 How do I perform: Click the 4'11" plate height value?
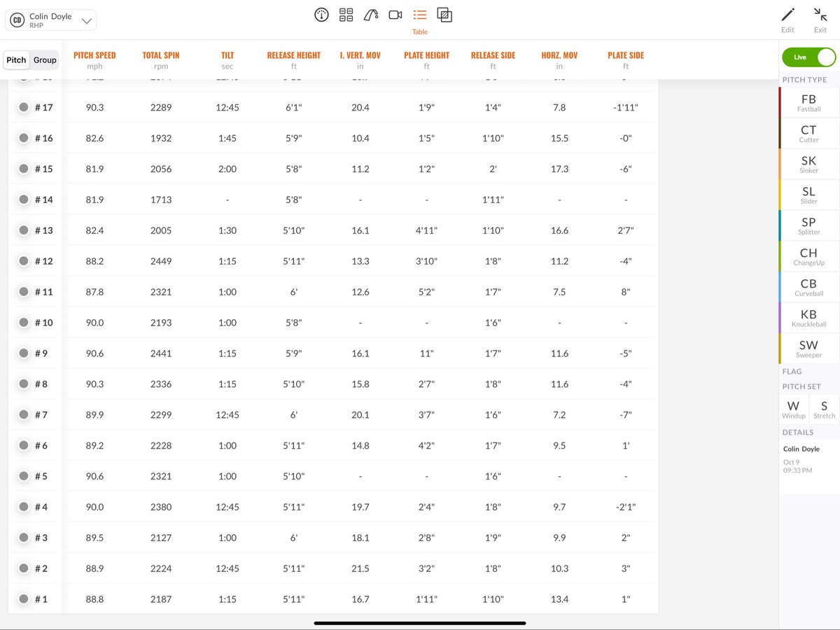[x=426, y=230]
